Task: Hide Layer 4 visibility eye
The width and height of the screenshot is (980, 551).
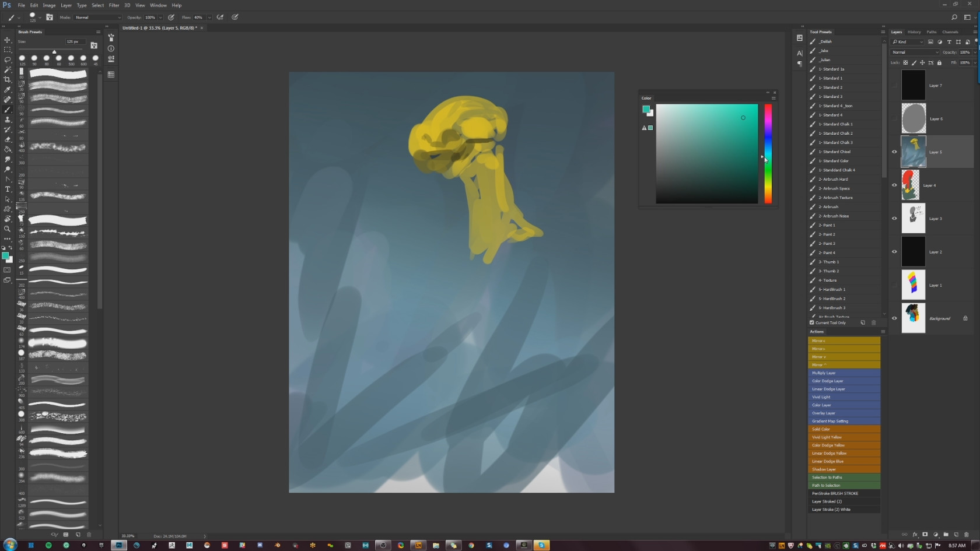Action: pos(894,185)
